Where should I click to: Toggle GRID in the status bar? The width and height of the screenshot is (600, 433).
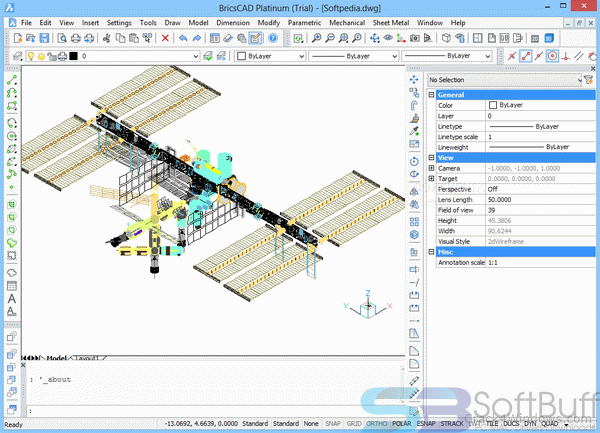point(354,423)
